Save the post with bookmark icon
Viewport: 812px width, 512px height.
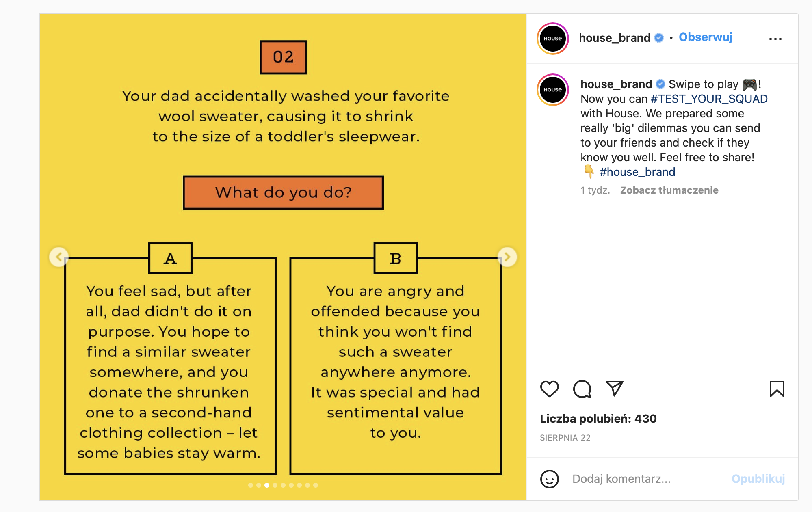pos(777,389)
